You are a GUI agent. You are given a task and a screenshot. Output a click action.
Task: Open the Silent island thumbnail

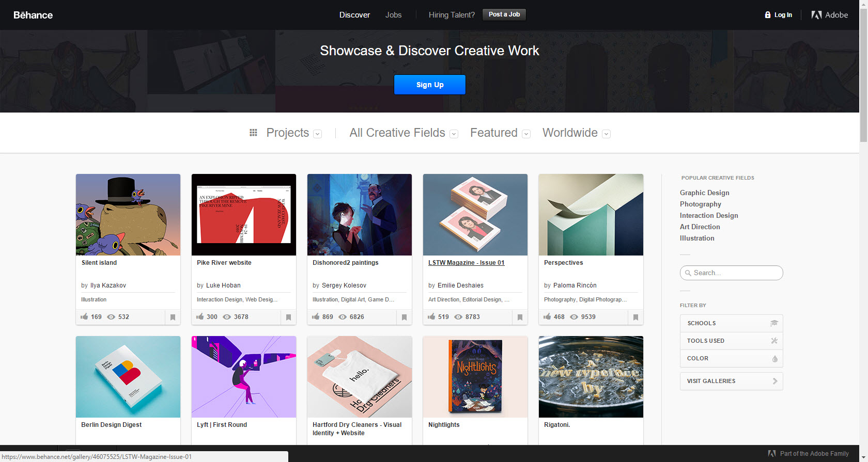(128, 215)
